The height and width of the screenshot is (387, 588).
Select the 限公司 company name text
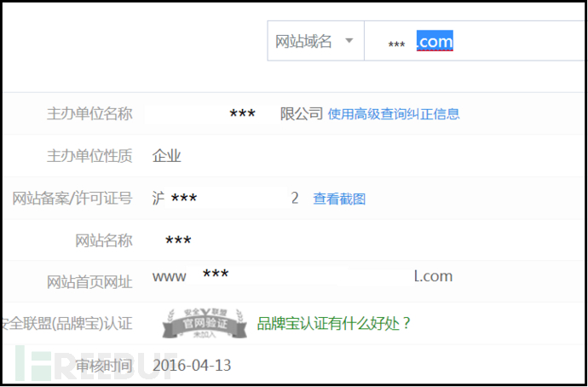[302, 113]
